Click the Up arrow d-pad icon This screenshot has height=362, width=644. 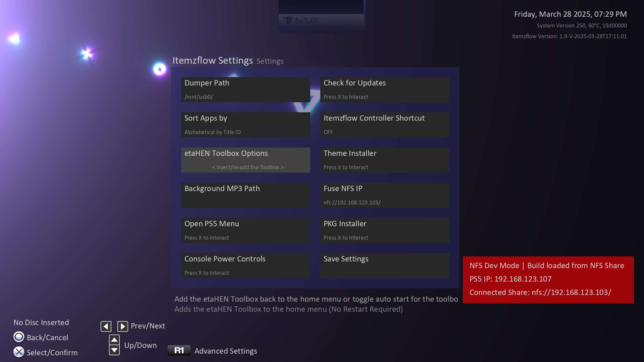114,340
